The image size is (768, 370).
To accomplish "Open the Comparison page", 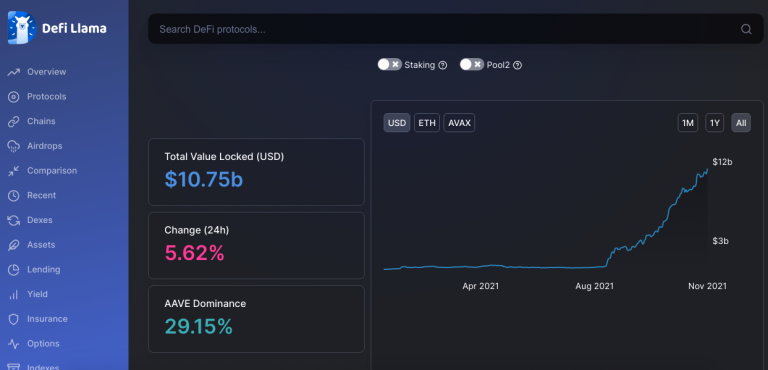I will tap(52, 171).
